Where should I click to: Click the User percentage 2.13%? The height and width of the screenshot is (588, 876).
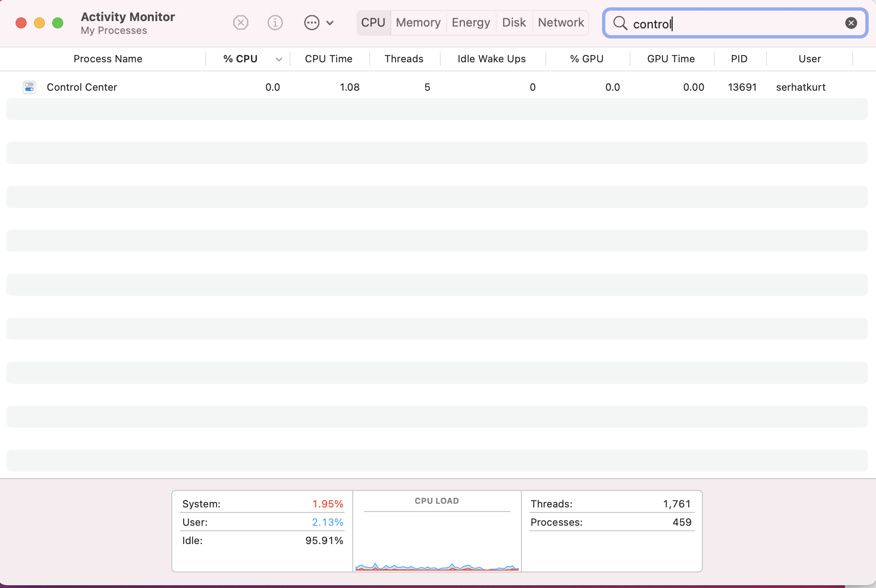tap(328, 522)
